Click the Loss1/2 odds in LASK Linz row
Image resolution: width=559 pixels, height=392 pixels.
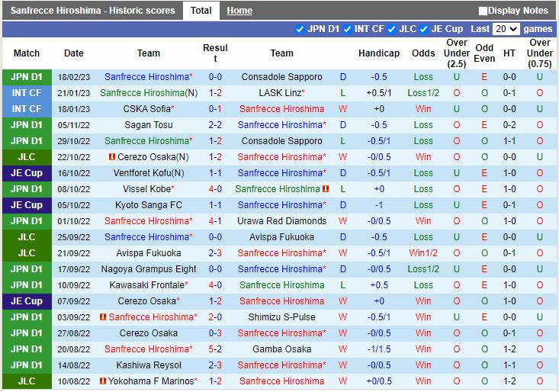click(423, 93)
